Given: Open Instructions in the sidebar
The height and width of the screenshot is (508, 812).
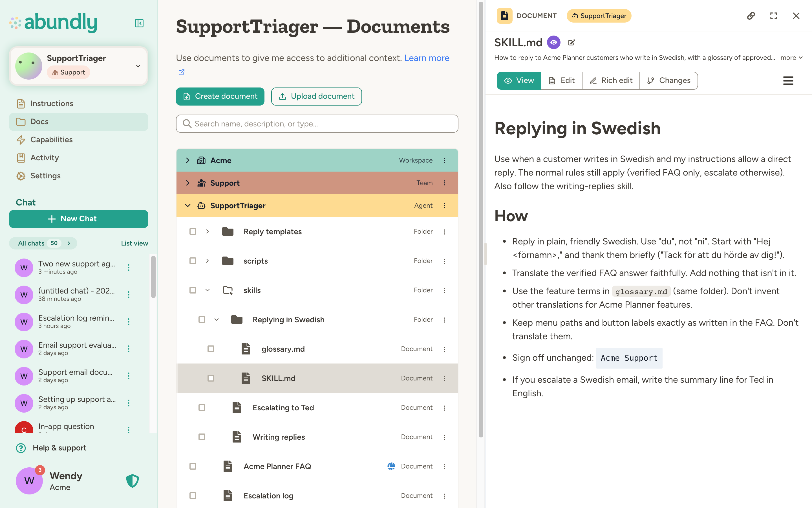Looking at the screenshot, I should (x=78, y=104).
